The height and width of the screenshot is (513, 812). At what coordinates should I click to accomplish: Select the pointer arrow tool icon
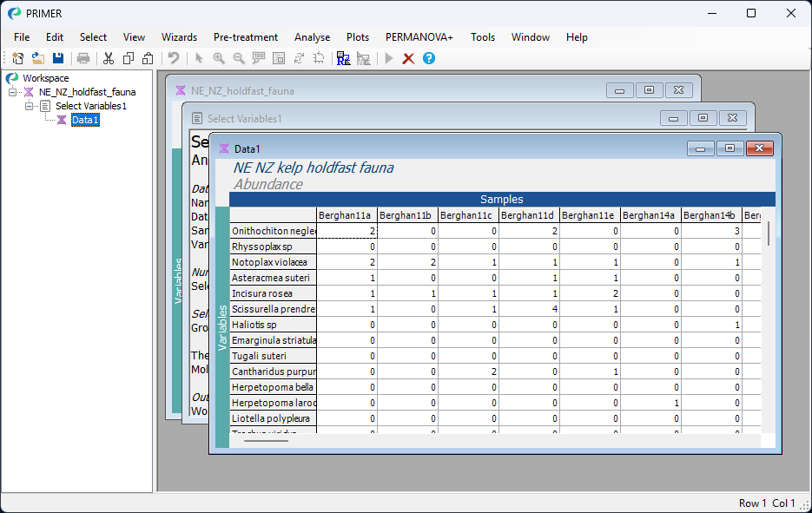(x=198, y=58)
